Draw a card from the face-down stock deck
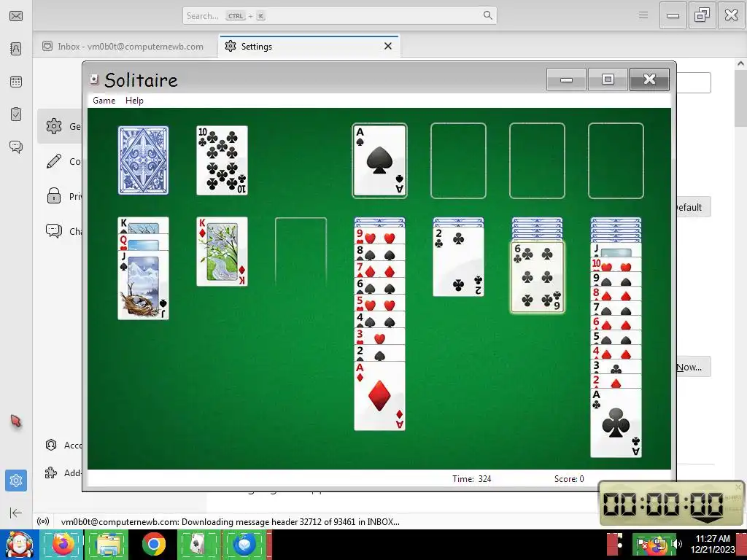Image resolution: width=747 pixels, height=560 pixels. click(143, 160)
